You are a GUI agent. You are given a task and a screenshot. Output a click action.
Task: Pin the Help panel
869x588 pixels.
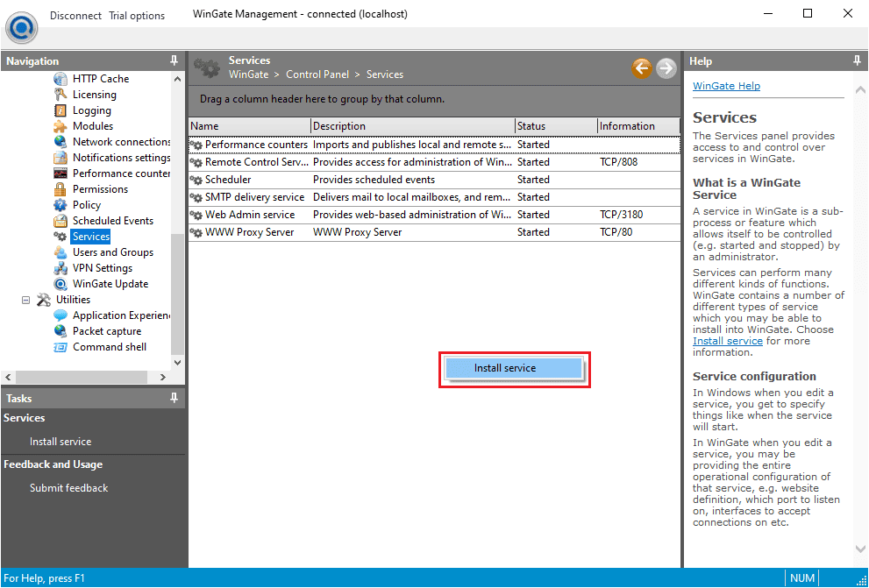[x=858, y=61]
